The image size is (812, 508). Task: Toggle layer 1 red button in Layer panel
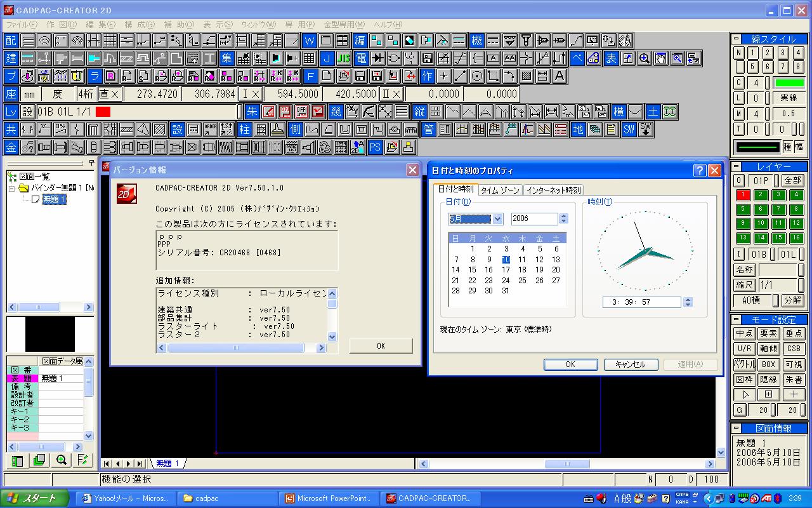tap(743, 195)
